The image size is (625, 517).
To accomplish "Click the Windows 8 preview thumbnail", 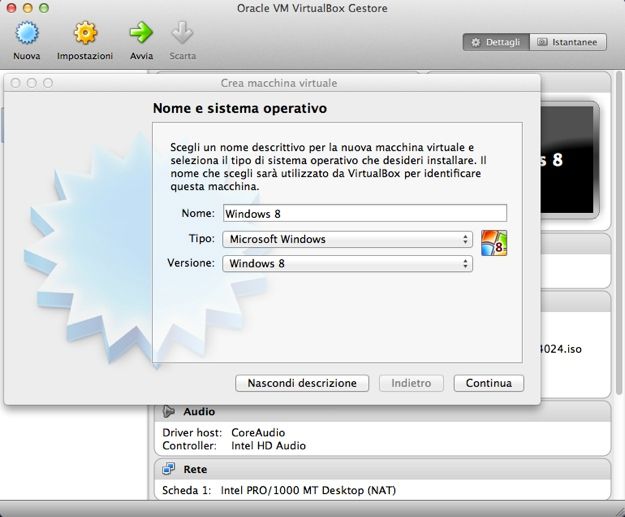I will (x=569, y=159).
